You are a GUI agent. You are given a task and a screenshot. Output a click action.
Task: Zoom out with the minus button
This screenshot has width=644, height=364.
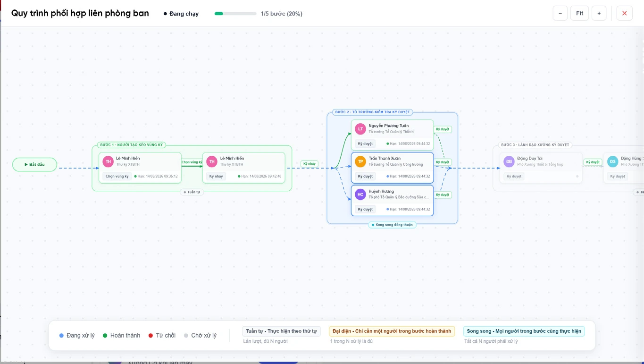tap(560, 13)
